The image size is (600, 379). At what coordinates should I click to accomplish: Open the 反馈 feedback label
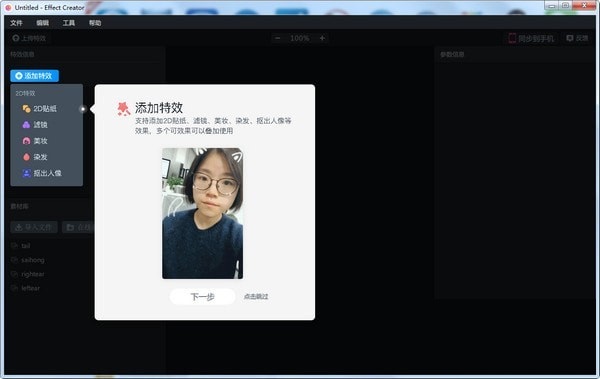point(582,38)
